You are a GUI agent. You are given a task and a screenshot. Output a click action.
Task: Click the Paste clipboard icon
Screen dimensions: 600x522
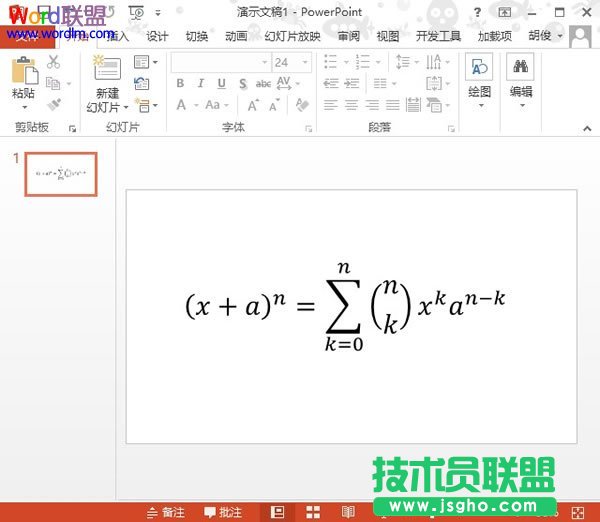pyautogui.click(x=25, y=70)
